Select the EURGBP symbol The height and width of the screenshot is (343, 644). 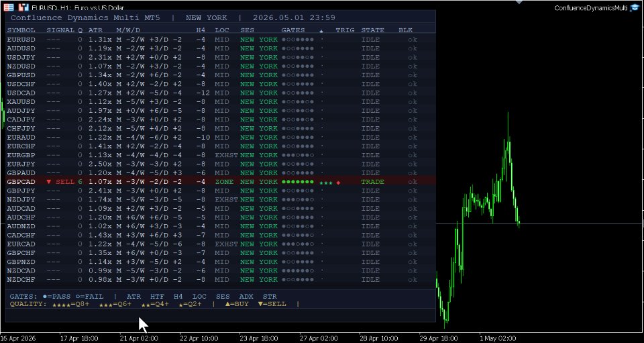point(21,155)
